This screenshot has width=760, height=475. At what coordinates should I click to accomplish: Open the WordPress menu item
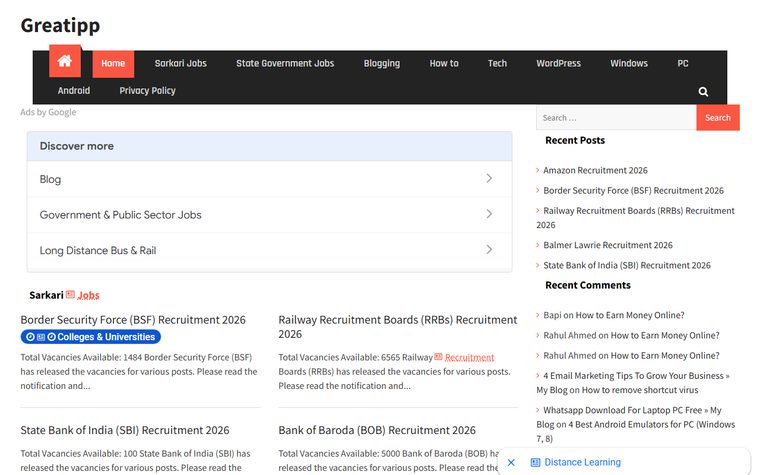pos(558,63)
